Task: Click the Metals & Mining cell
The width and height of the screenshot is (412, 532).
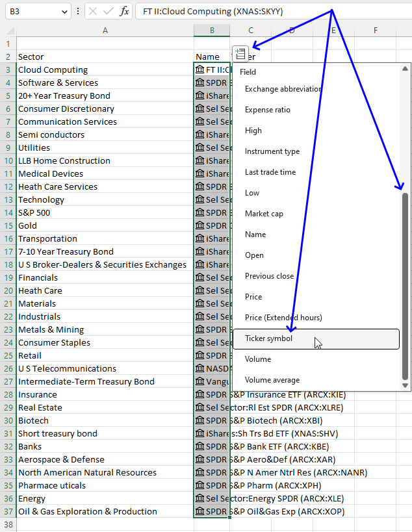Action: coord(105,329)
